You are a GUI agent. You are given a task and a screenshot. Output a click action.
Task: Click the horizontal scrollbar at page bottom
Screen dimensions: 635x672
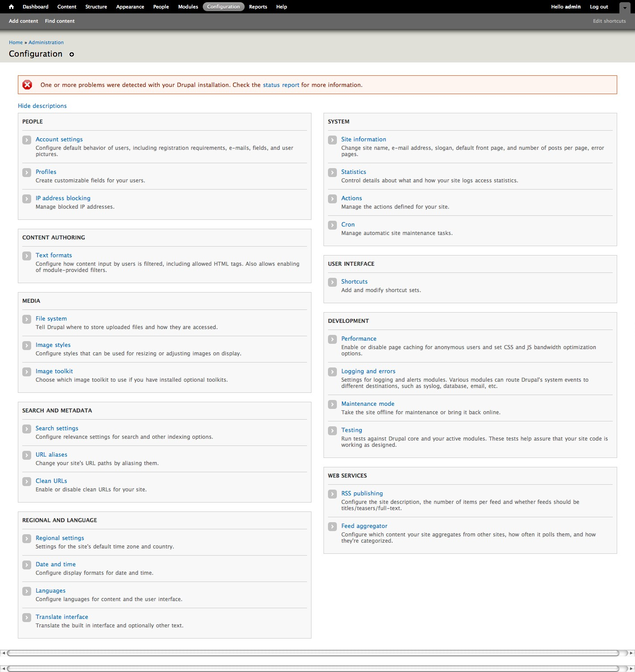313,653
